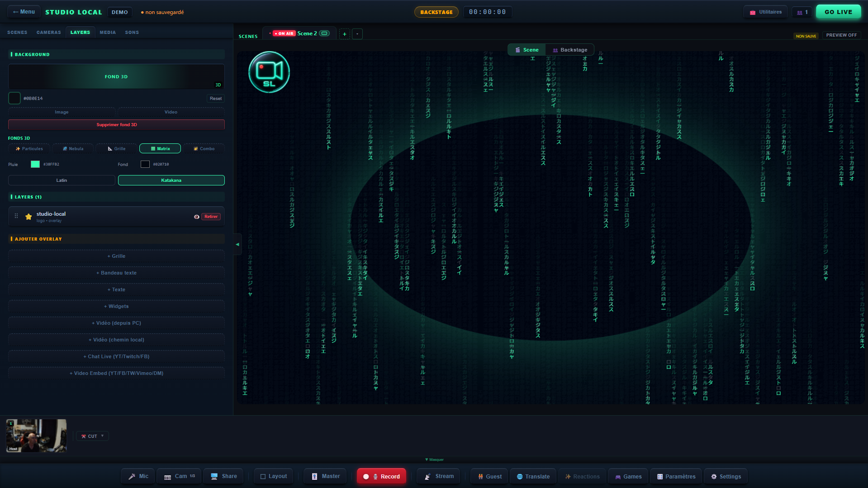Collapse the left side panel arrow

click(x=237, y=244)
